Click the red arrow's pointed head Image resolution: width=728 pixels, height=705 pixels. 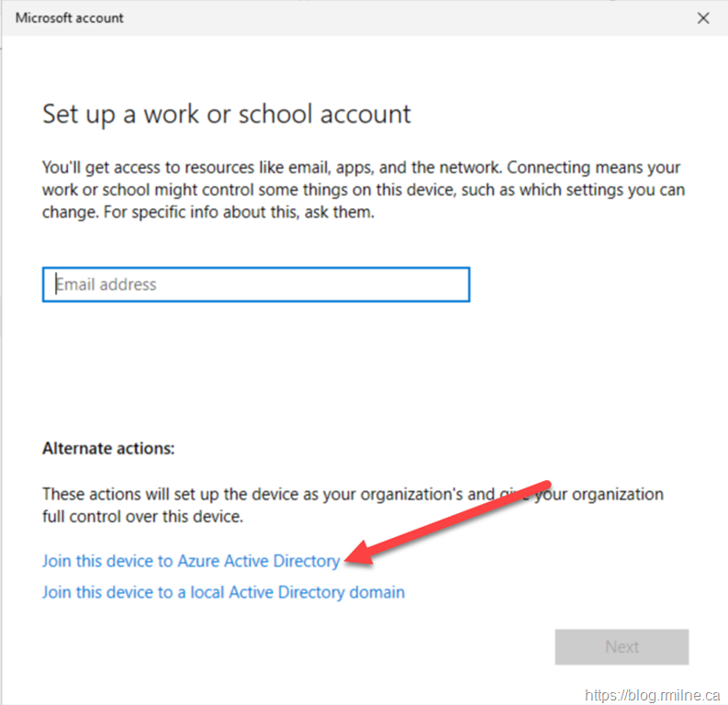(351, 556)
